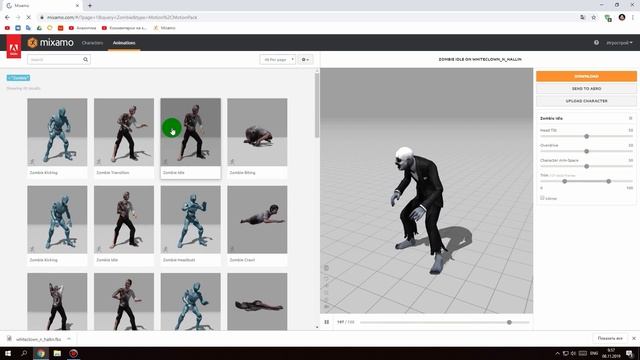Image resolution: width=640 pixels, height=360 pixels.
Task: Select the highlighted Zombie Idle thumbnail
Action: click(x=191, y=132)
